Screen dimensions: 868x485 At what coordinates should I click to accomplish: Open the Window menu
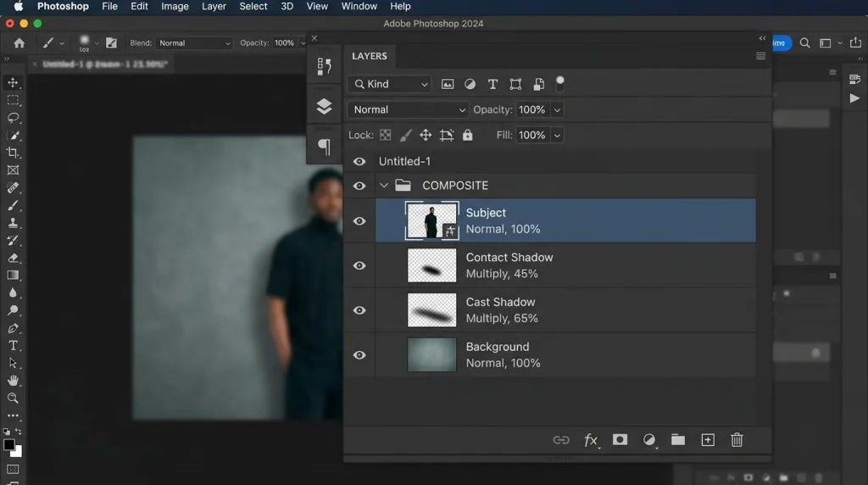(x=359, y=7)
